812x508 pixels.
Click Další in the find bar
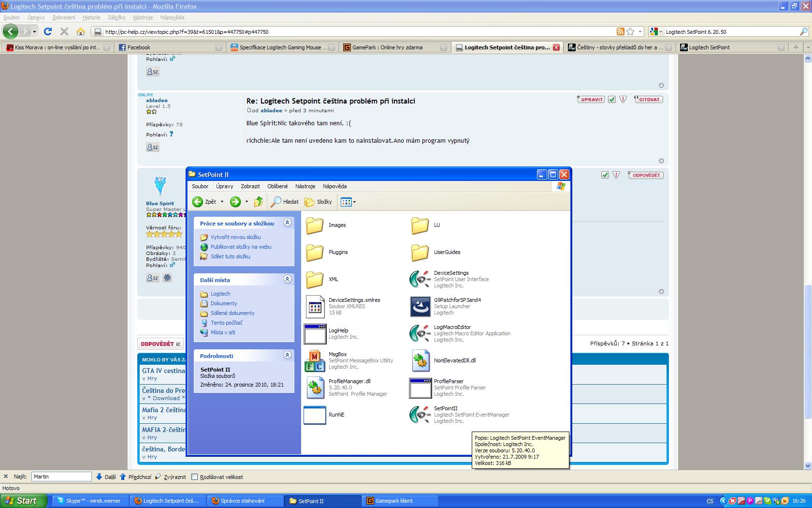point(106,477)
